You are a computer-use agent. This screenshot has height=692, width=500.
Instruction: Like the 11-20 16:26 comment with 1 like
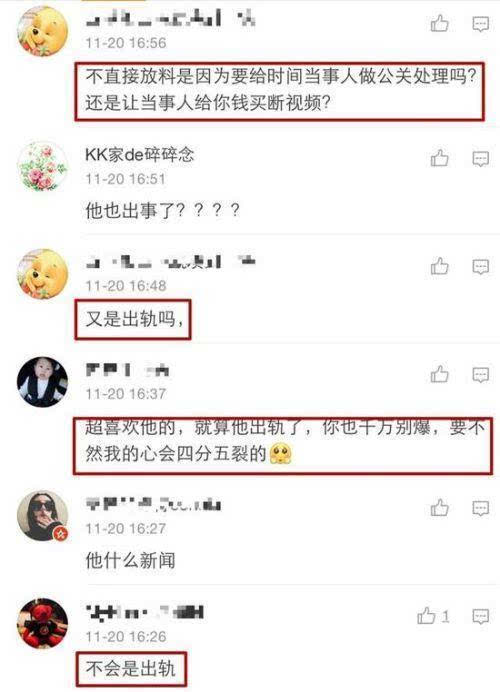coord(433,616)
